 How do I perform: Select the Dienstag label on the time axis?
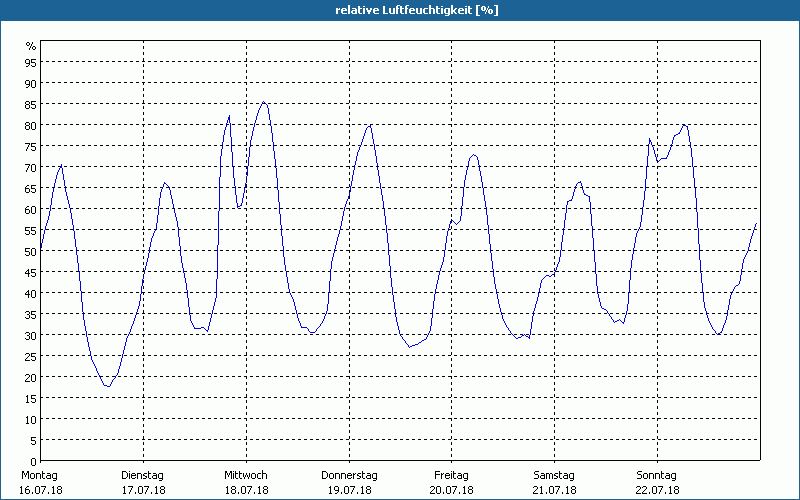point(142,475)
